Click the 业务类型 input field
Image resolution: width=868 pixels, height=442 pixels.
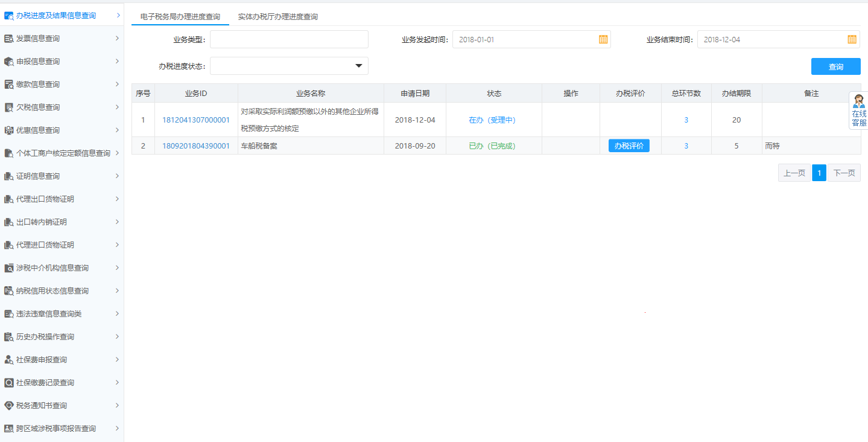(x=289, y=39)
